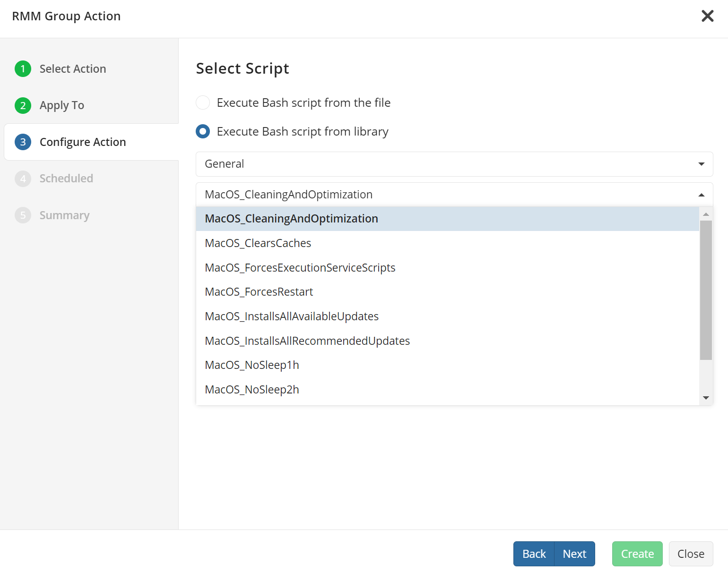Select MacOS_ForcesRestart from the list
This screenshot has width=728, height=572.
click(x=259, y=291)
